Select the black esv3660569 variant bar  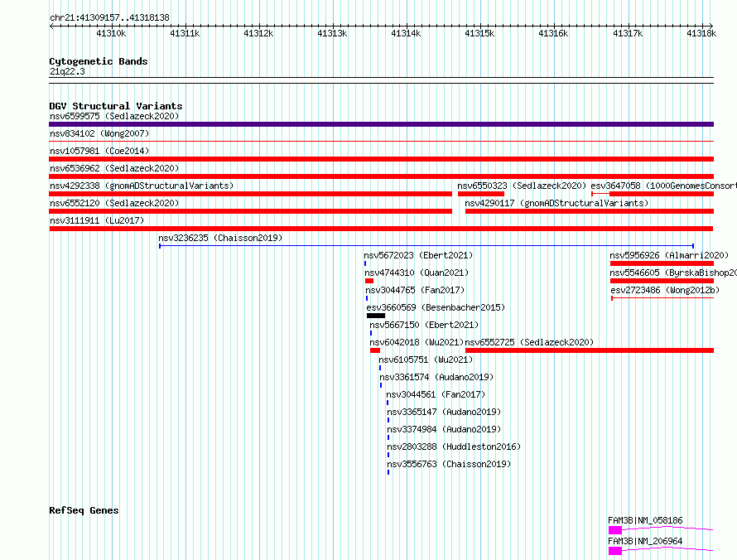click(x=376, y=316)
